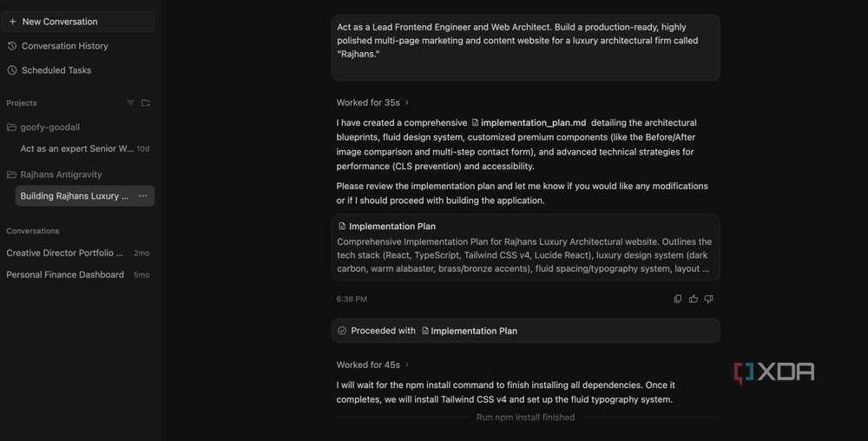
Task: Give thumbs up to the response
Action: (693, 299)
